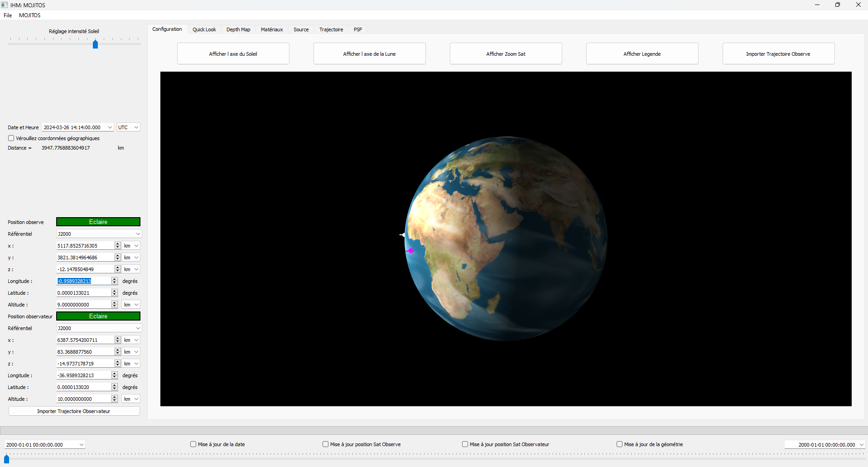This screenshot has height=467, width=868.
Task: Click the bottom timeline slider handle
Action: coord(7,459)
